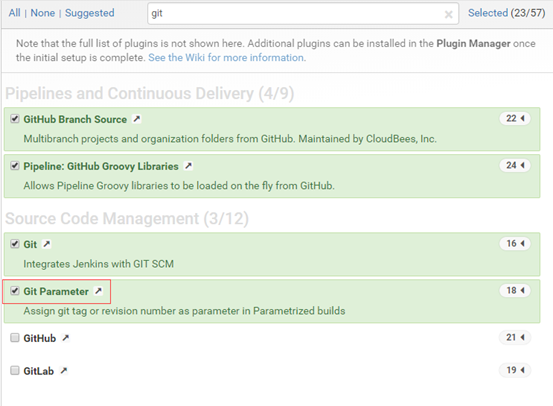Choose Suggested plugins selection
Viewport: 553px width, 406px height.
(90, 13)
